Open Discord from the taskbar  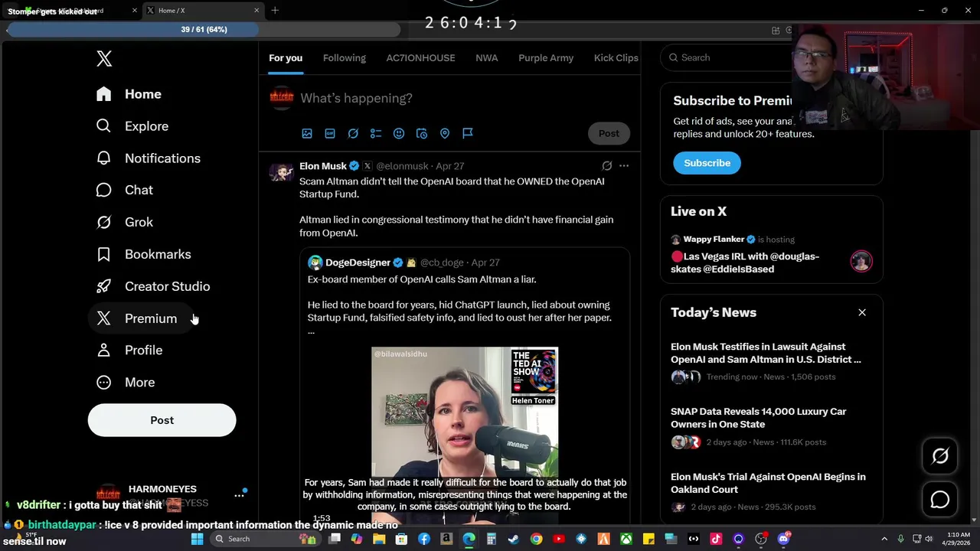(x=783, y=539)
